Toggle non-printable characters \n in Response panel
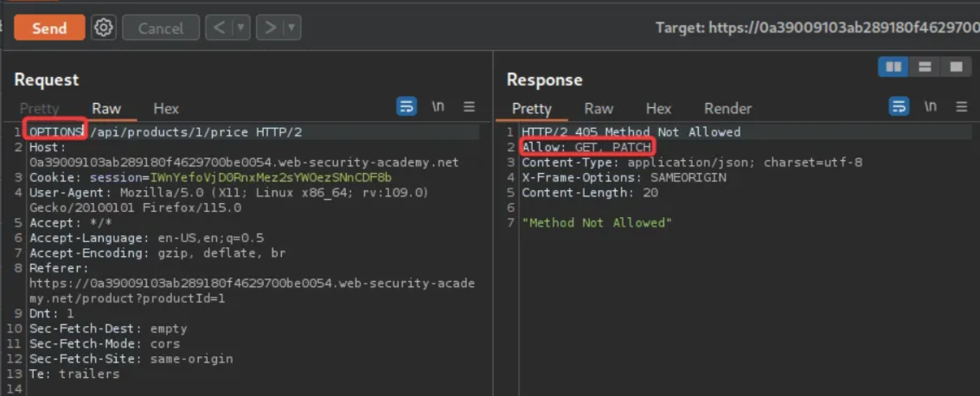 [931, 106]
